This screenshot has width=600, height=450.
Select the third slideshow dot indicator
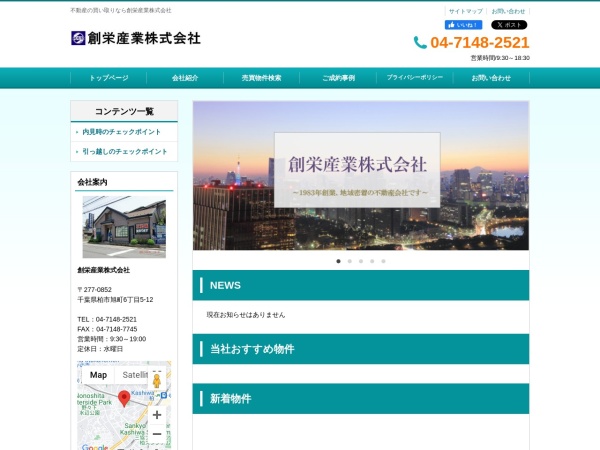click(x=361, y=261)
